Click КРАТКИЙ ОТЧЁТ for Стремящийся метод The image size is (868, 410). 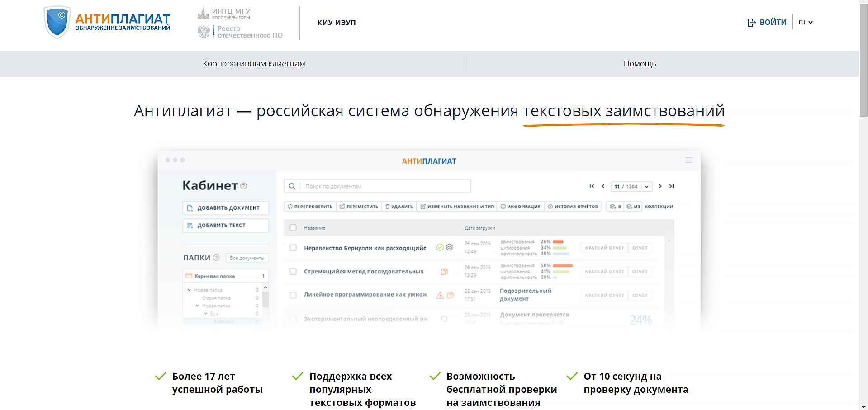(x=604, y=272)
